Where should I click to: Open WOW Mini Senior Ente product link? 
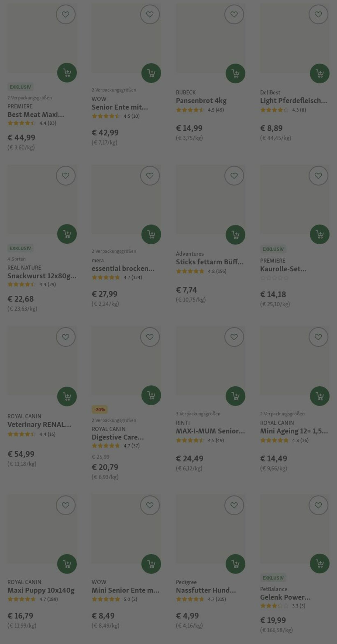tap(125, 590)
